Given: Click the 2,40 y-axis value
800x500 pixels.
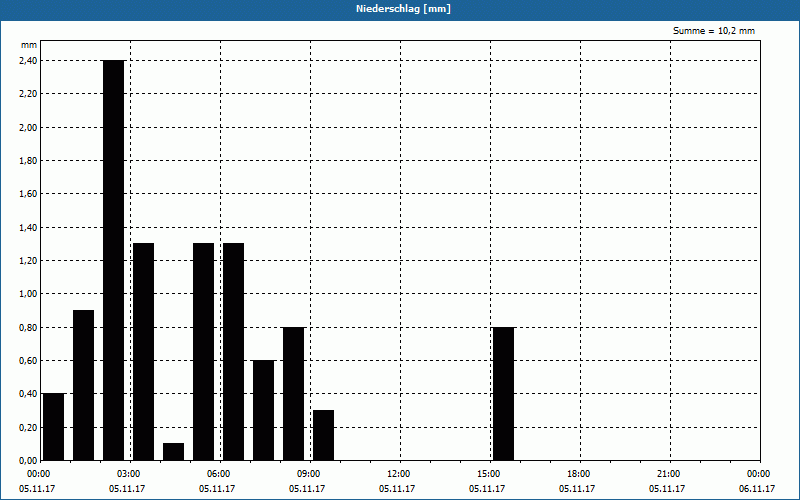Looking at the screenshot, I should point(28,61).
